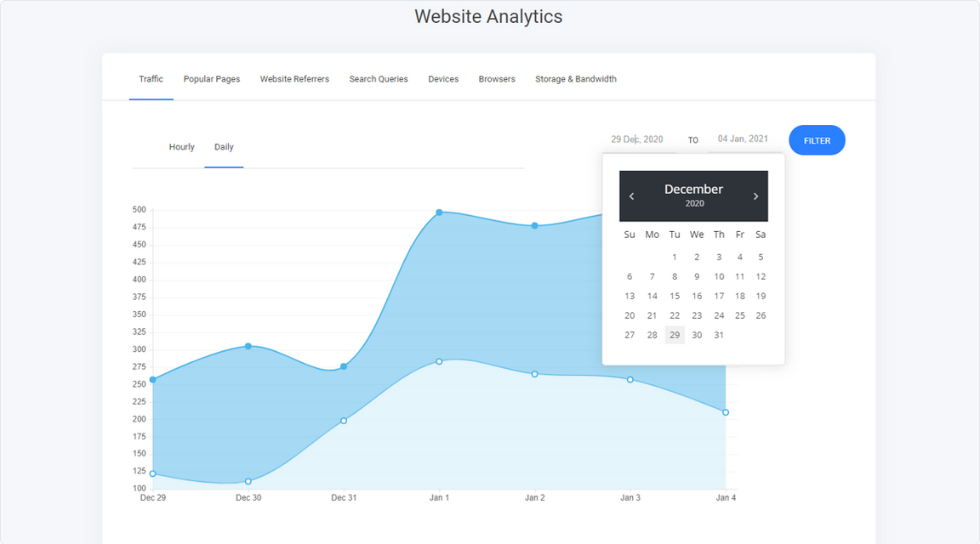Pick December 1 in the calendar
The width and height of the screenshot is (980, 544).
(x=675, y=257)
